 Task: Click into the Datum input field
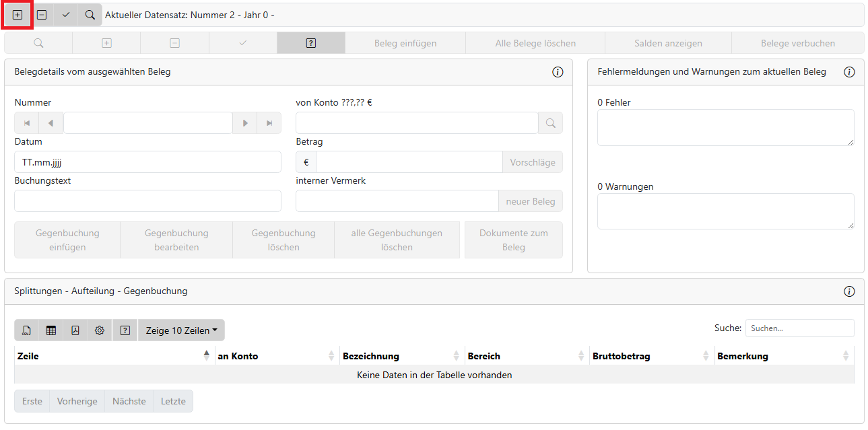pyautogui.click(x=147, y=162)
